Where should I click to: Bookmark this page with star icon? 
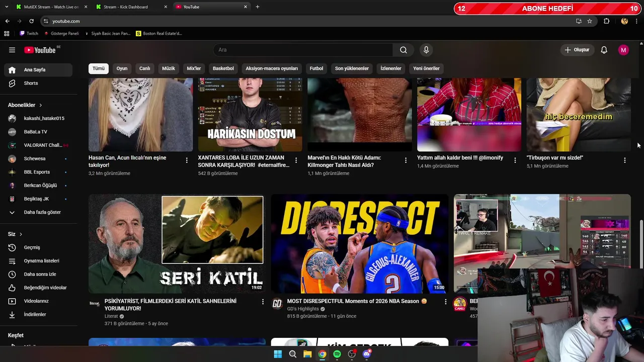[590, 21]
